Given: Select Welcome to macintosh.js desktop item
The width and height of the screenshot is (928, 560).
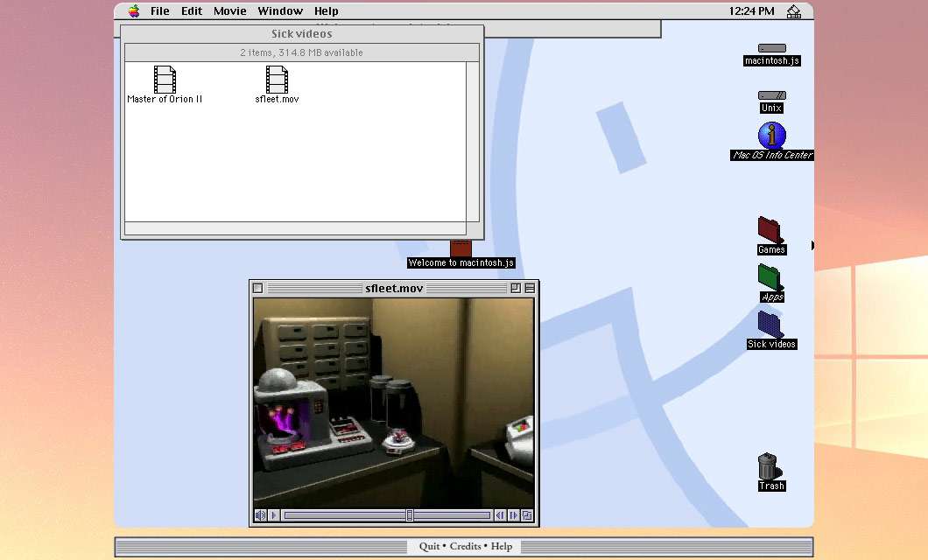Looking at the screenshot, I should pos(461,255).
